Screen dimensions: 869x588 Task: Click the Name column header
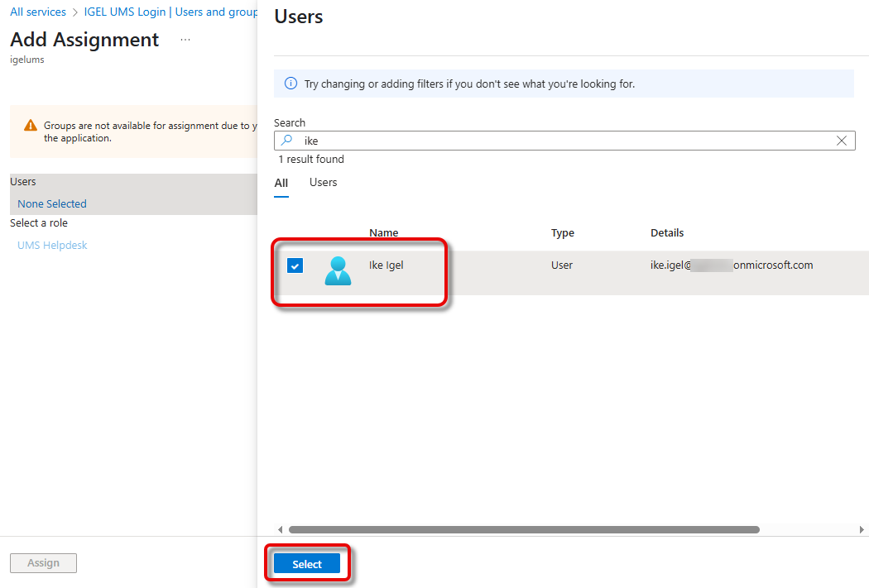coord(384,233)
